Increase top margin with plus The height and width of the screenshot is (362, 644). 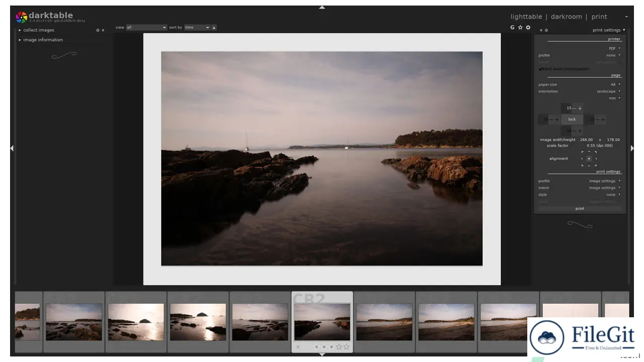click(580, 108)
